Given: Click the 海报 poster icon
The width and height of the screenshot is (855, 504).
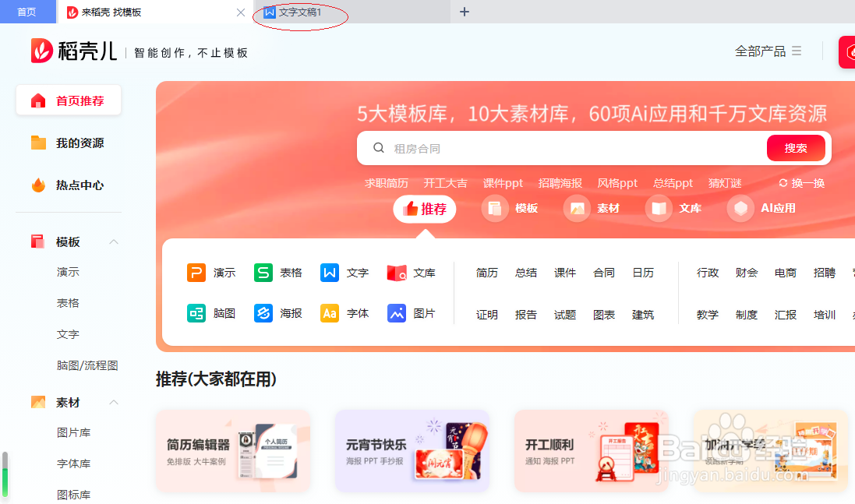Looking at the screenshot, I should 263,313.
